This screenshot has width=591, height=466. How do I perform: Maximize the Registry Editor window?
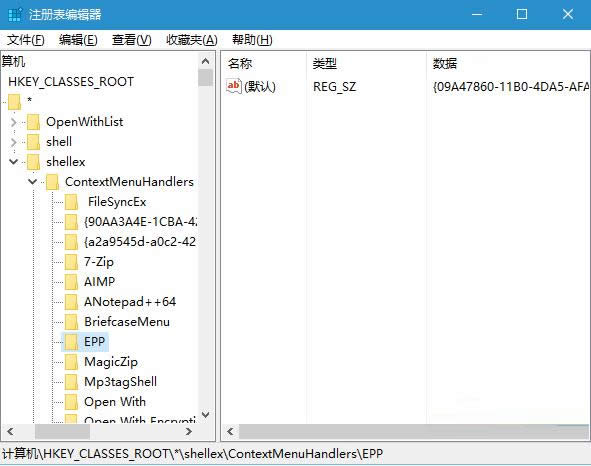coord(522,14)
